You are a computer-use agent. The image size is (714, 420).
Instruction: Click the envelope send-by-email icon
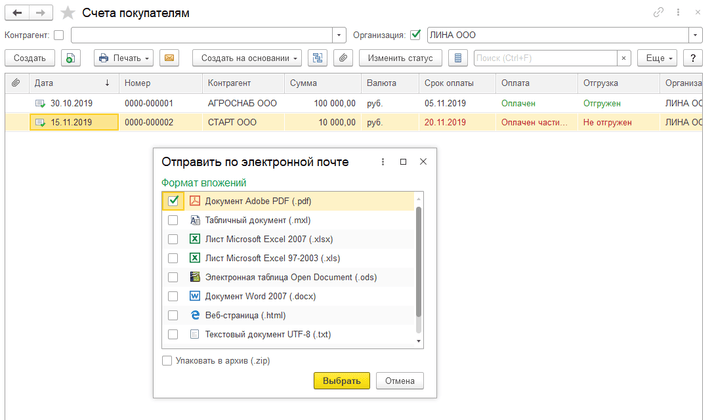(x=169, y=58)
